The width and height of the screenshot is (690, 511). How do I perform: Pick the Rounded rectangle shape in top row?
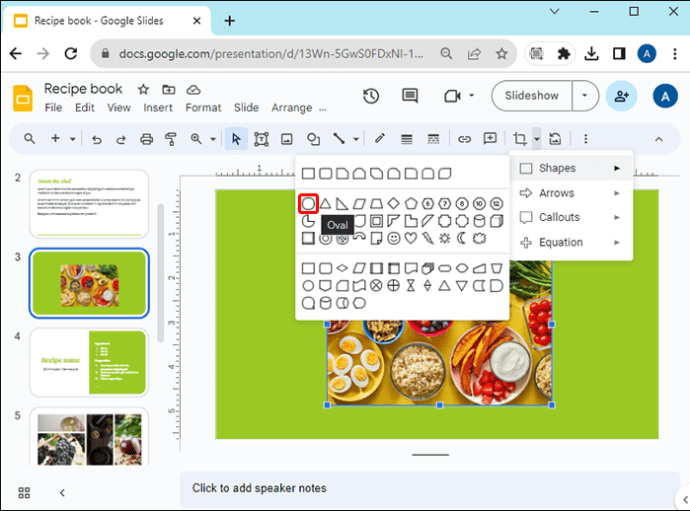pos(325,173)
